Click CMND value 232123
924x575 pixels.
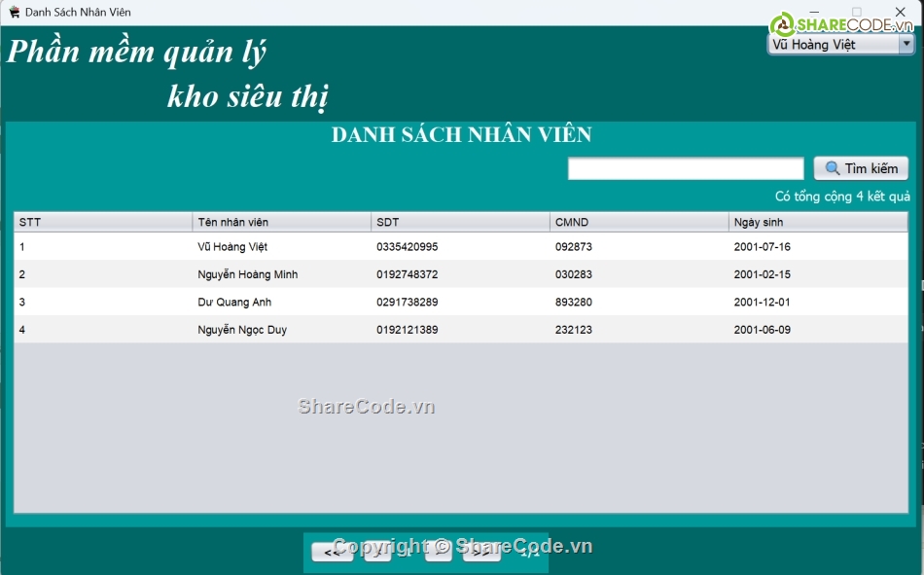point(574,330)
